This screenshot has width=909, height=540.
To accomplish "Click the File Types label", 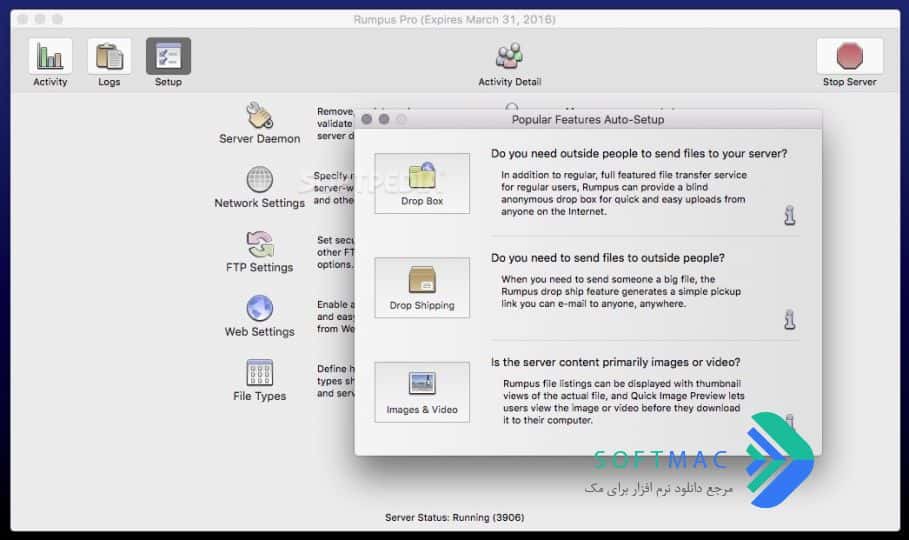I will 260,396.
